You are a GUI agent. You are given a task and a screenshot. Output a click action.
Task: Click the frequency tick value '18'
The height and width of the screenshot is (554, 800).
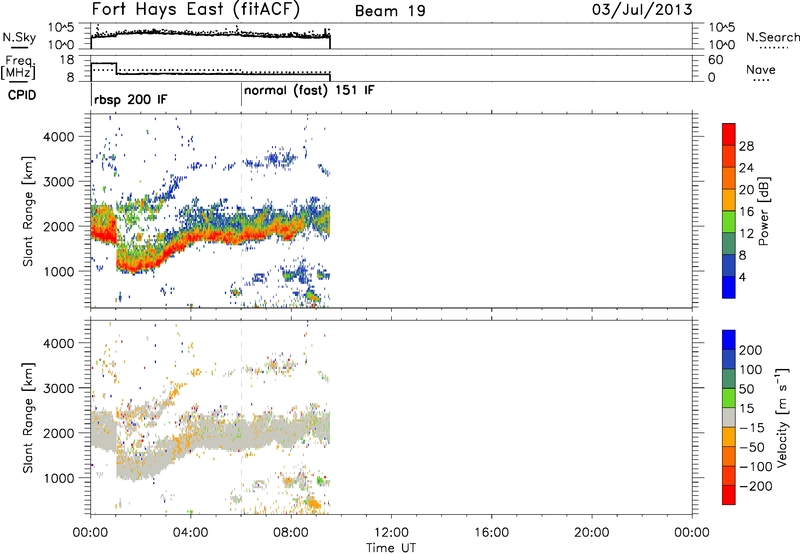(66, 60)
